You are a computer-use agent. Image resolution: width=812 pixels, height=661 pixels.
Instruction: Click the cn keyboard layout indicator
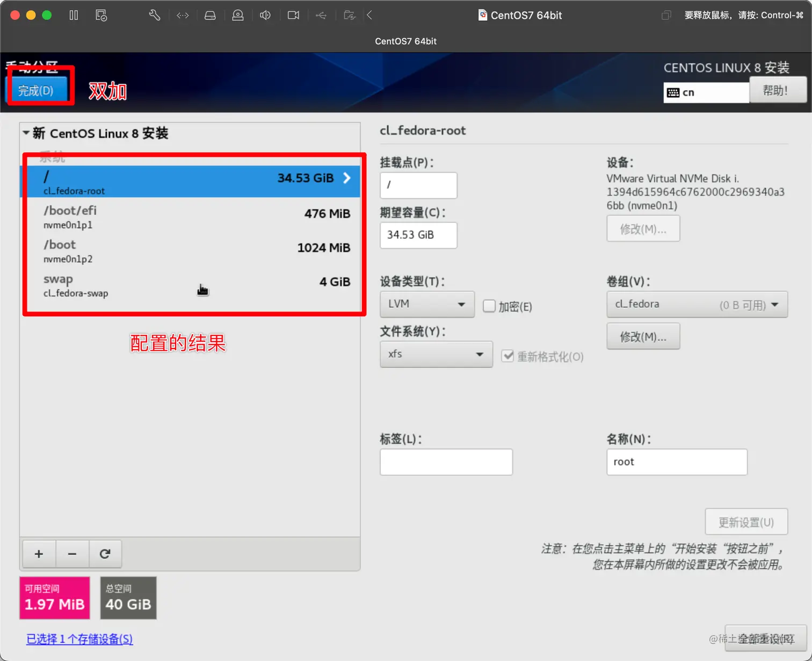(706, 92)
